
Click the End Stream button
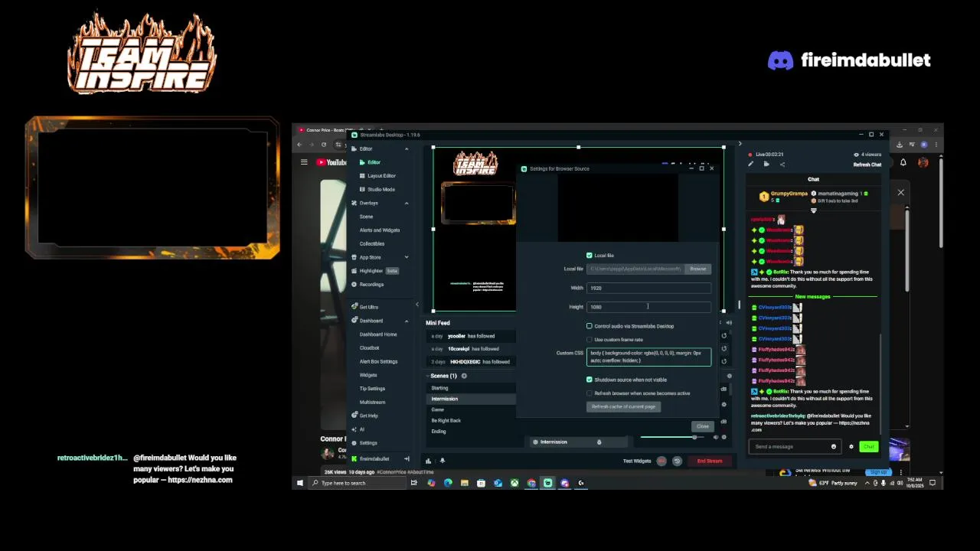pyautogui.click(x=710, y=461)
